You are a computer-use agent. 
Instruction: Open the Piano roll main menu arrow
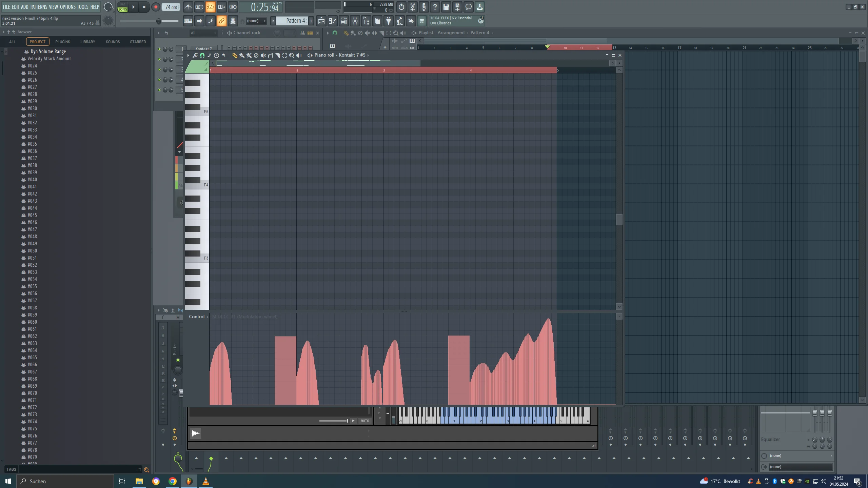(x=188, y=55)
